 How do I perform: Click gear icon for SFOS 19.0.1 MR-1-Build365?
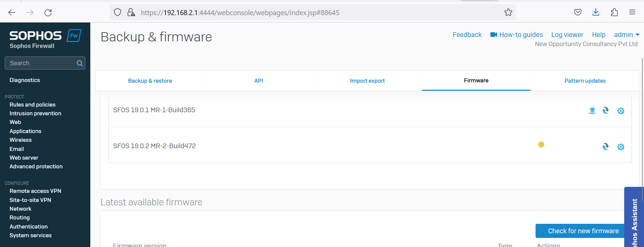pos(620,111)
